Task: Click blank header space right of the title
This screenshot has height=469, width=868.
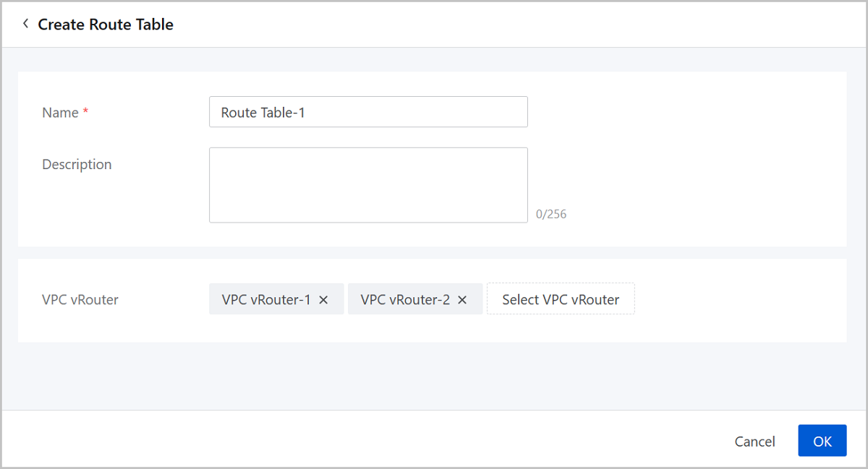Action: [x=506, y=25]
